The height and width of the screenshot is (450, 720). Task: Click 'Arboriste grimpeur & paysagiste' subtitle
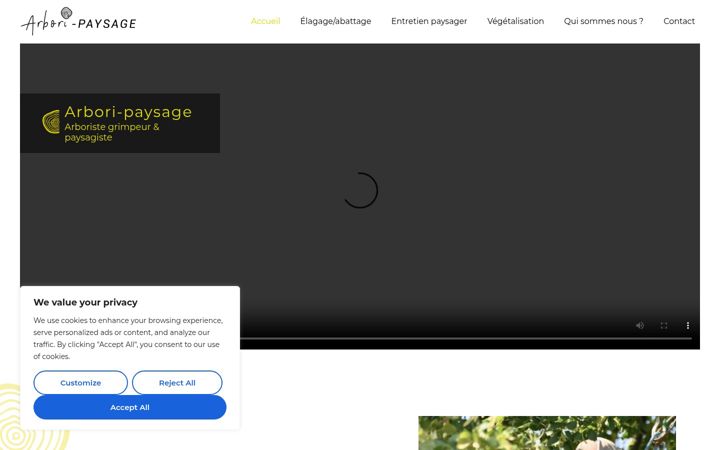112,132
